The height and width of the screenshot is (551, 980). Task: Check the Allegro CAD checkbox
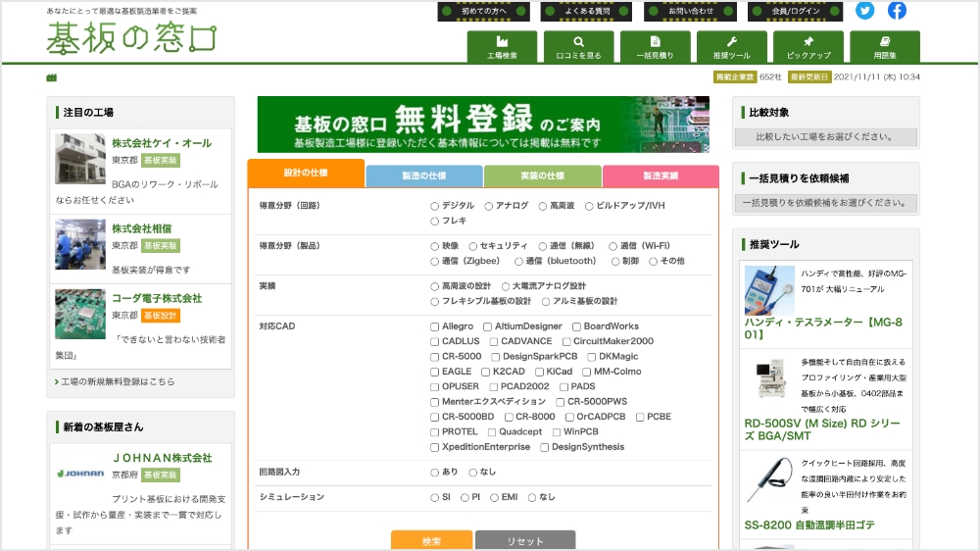pyautogui.click(x=434, y=326)
